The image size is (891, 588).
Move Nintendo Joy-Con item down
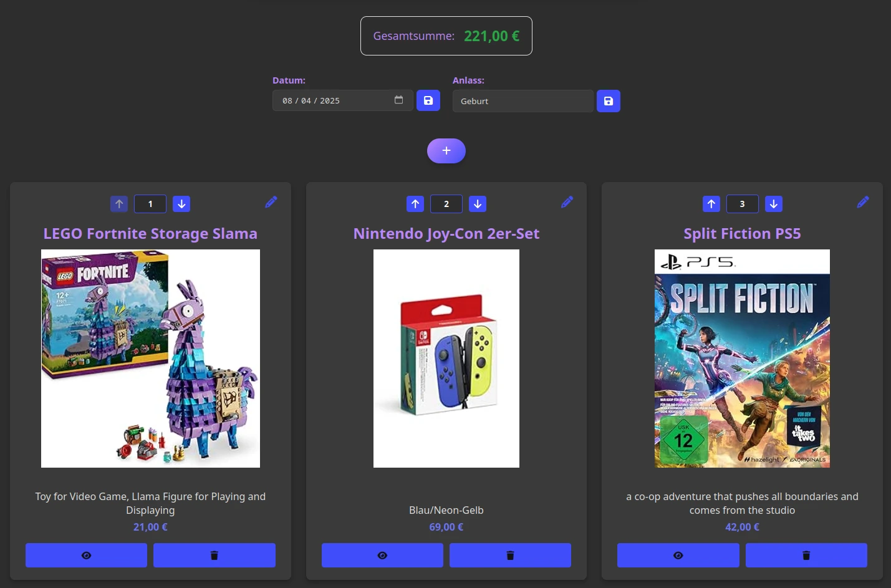click(478, 204)
